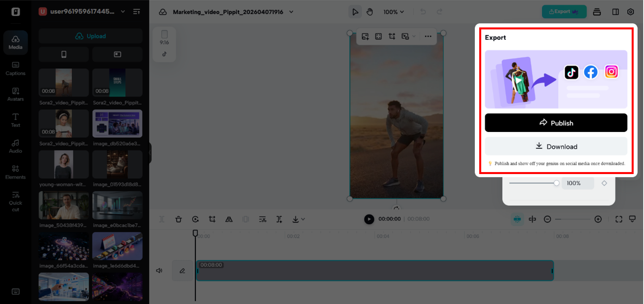Mute the timeline track audio
Screen dimensions: 644x304
(159, 271)
